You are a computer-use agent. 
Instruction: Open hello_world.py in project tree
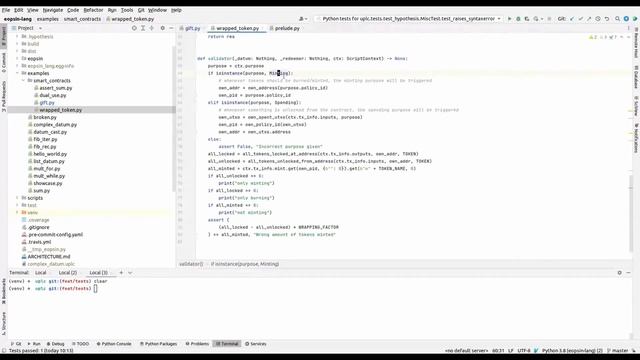coord(50,154)
